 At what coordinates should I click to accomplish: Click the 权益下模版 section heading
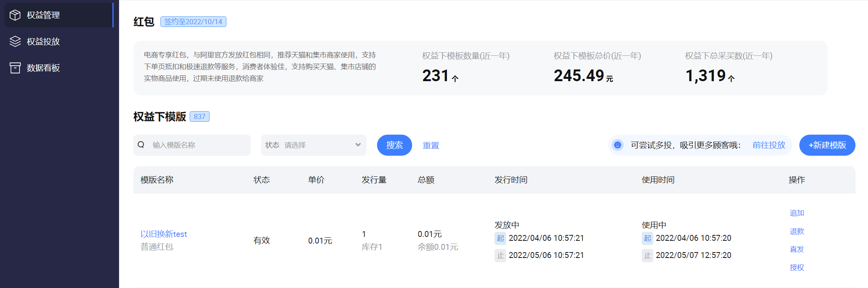pos(160,117)
